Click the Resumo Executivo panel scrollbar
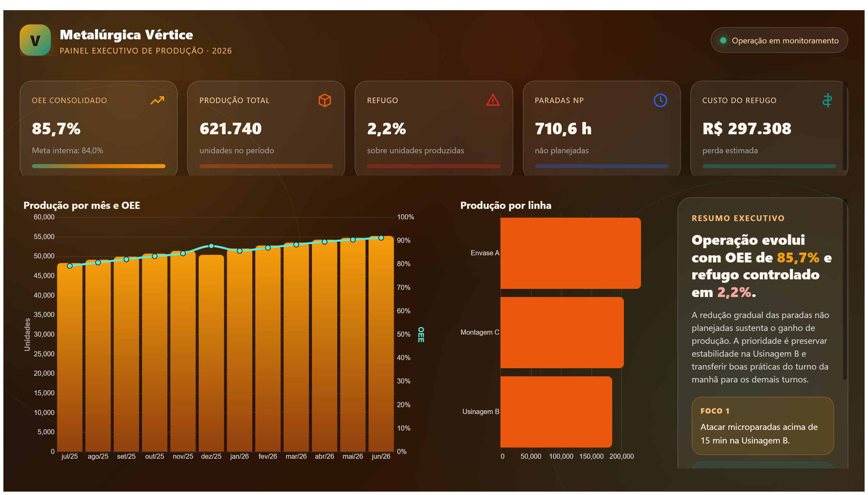This screenshot has height=495, width=868. tap(845, 289)
